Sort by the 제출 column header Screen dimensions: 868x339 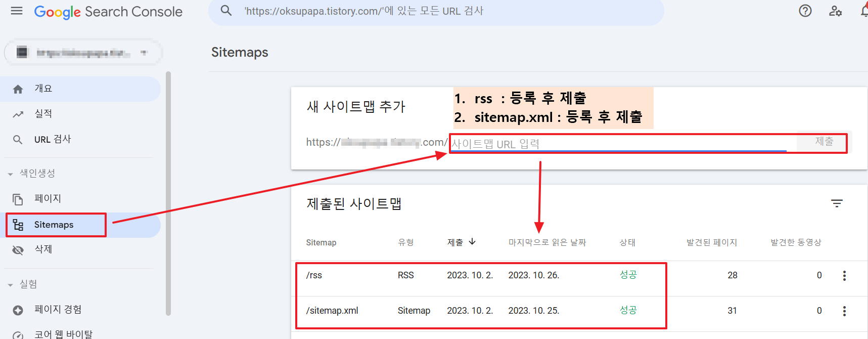[x=455, y=242]
